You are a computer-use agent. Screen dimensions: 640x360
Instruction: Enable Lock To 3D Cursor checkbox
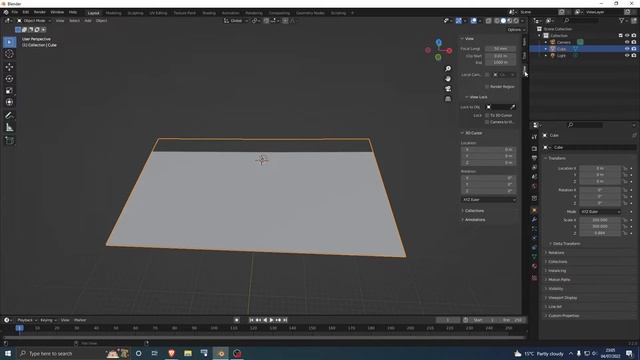pos(487,116)
